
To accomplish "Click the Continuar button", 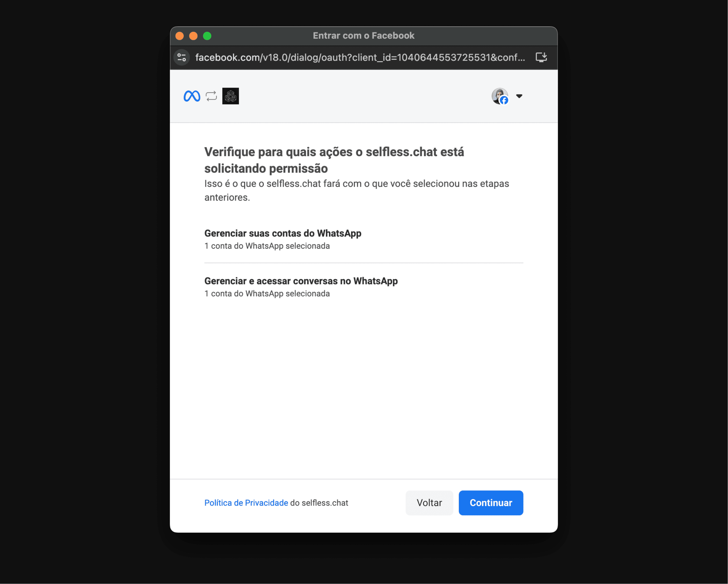I will click(x=491, y=503).
